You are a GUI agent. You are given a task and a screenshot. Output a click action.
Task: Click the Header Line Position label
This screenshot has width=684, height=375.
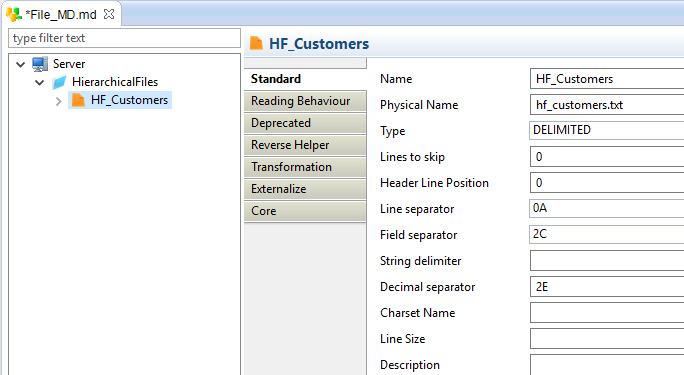coord(434,183)
